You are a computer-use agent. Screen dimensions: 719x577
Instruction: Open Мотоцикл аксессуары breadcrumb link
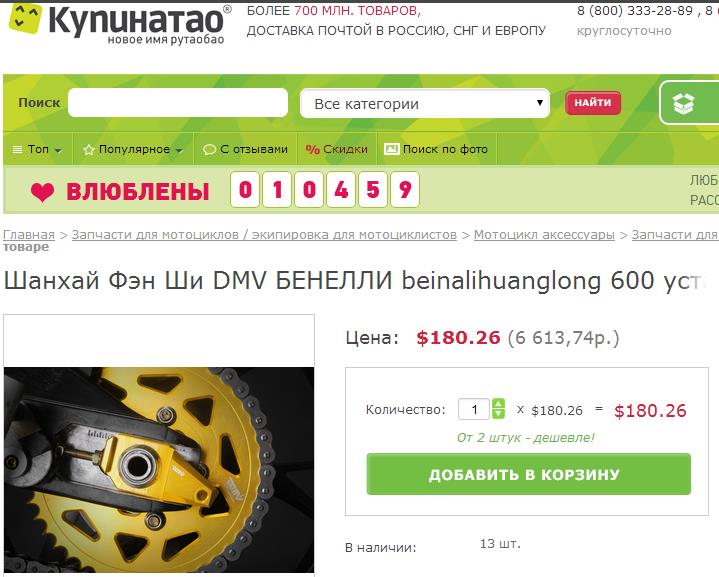(x=544, y=234)
